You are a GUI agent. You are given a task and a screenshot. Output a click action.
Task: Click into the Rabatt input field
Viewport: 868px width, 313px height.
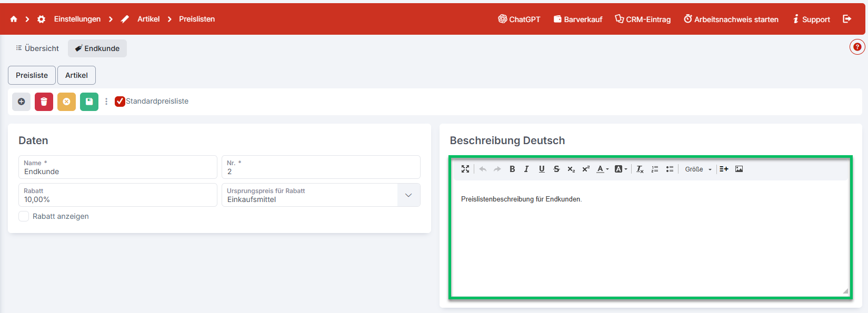(117, 199)
